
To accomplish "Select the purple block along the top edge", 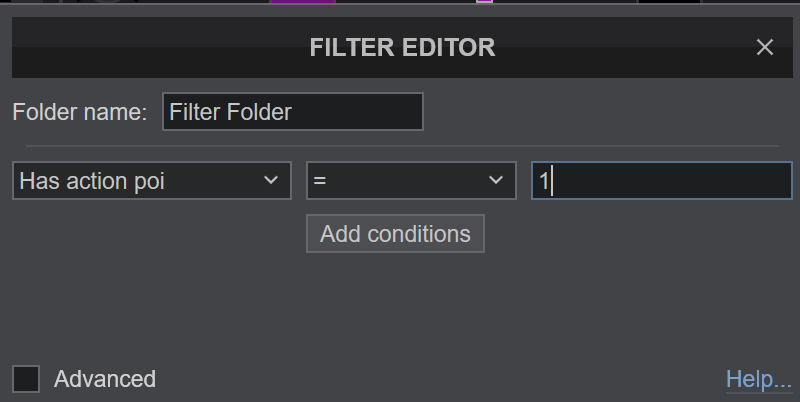I will click(302, 2).
